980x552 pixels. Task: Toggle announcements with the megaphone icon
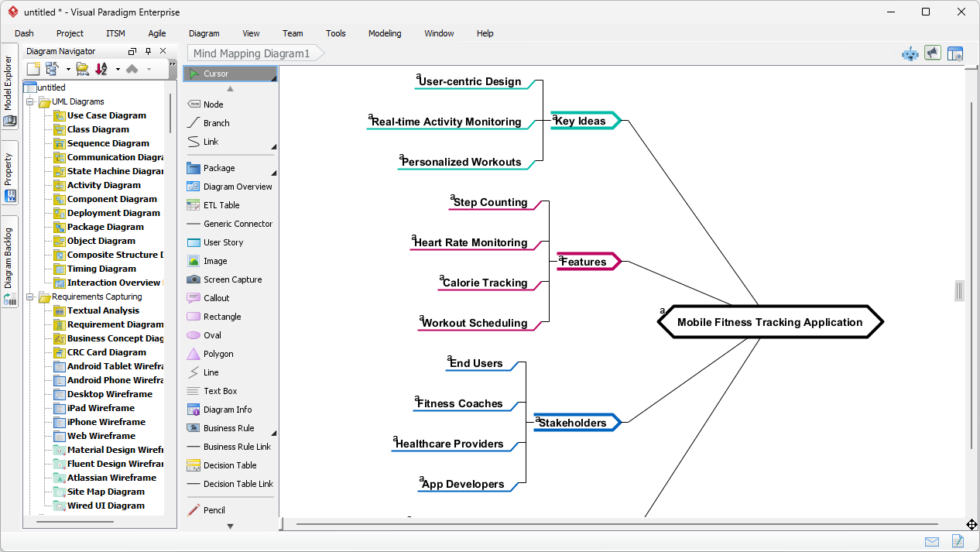[x=932, y=53]
